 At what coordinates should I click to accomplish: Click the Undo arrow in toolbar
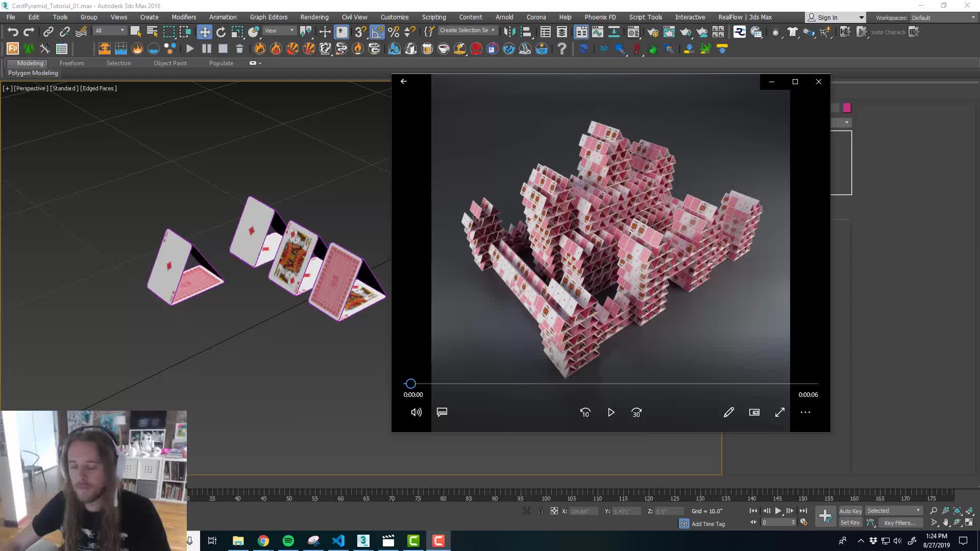pyautogui.click(x=13, y=32)
